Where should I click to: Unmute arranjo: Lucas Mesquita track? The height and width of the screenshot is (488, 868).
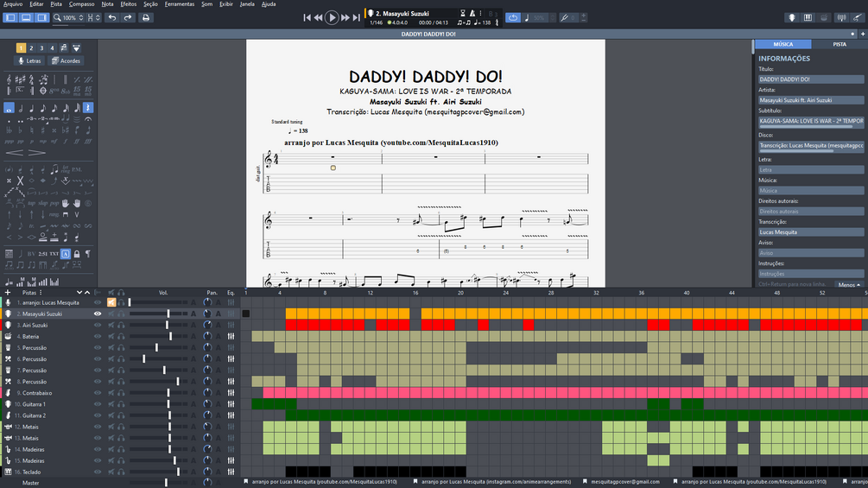coord(111,302)
